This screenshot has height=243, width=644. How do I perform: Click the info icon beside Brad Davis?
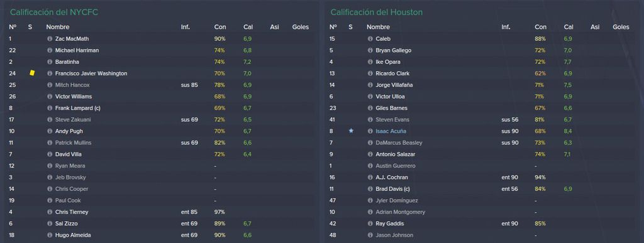pyautogui.click(x=370, y=190)
